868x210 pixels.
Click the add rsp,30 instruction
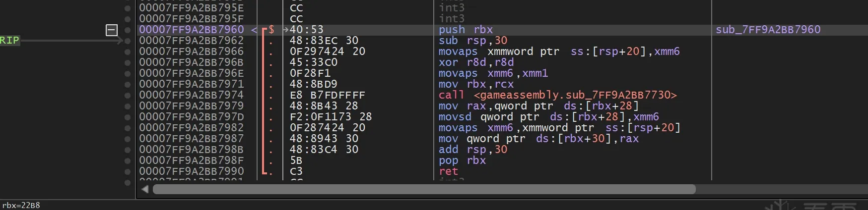click(x=473, y=150)
